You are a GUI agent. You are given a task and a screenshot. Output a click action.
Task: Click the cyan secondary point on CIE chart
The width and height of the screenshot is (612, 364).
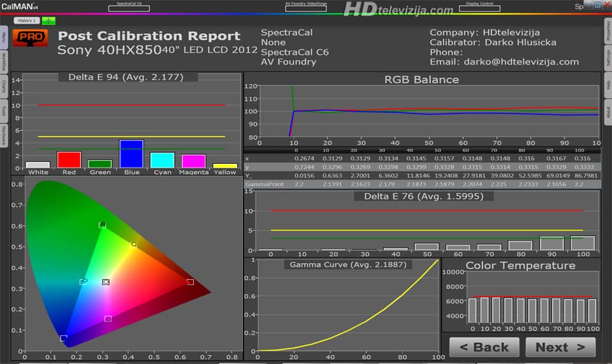pos(84,281)
